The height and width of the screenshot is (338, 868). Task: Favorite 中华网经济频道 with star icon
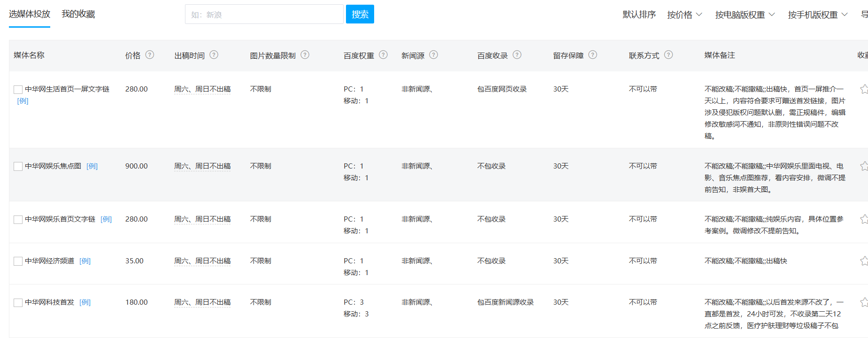864,261
